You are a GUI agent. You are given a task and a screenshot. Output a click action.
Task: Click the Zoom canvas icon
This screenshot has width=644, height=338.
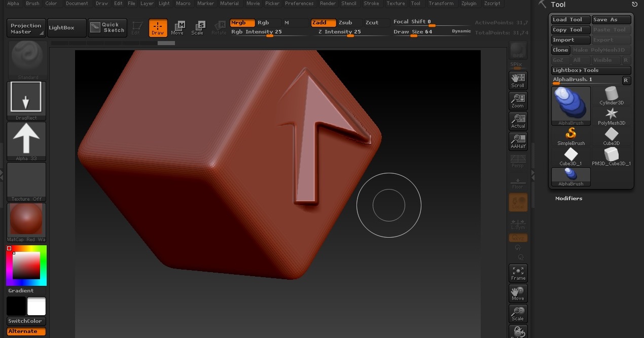pyautogui.click(x=518, y=100)
